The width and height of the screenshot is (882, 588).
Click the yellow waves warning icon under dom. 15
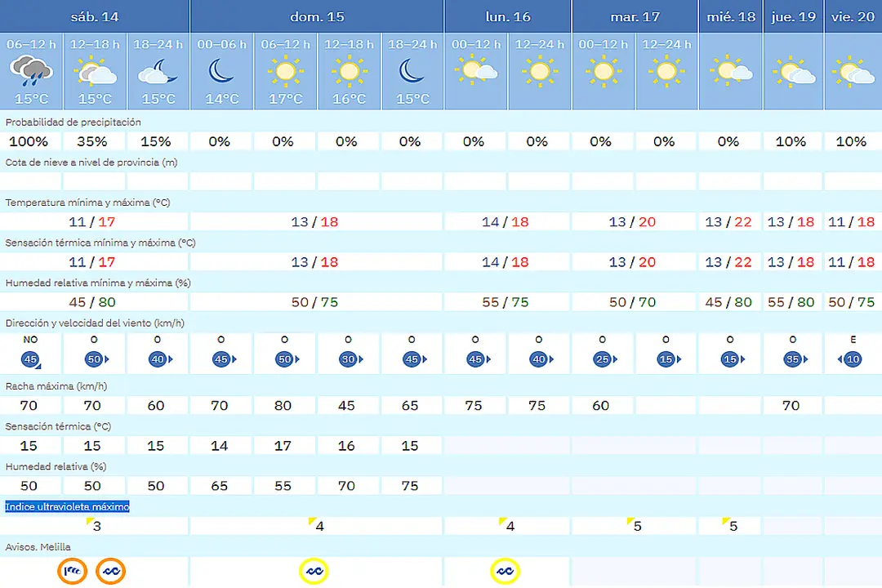314,571
